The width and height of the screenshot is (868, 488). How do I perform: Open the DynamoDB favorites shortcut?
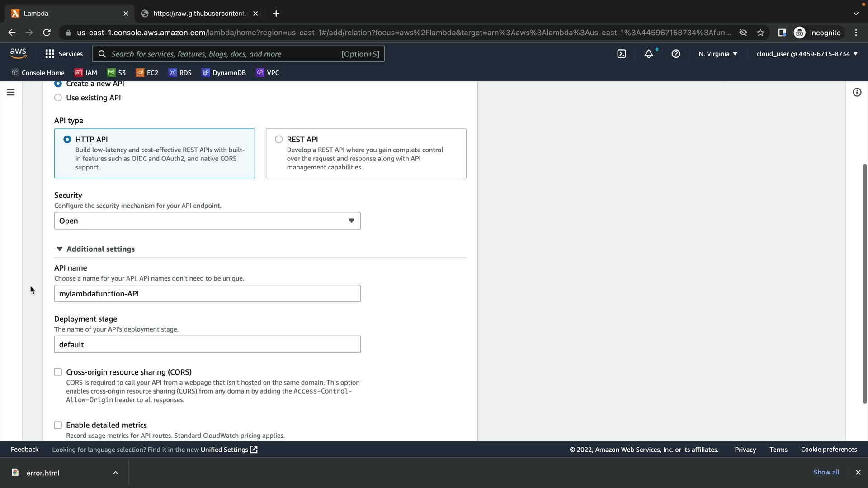[224, 73]
